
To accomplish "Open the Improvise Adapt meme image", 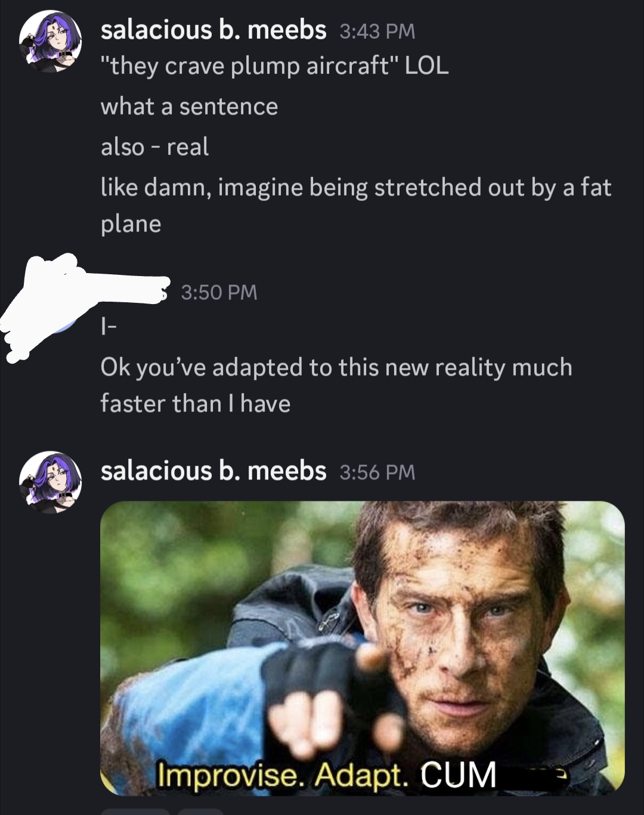I will click(x=363, y=648).
